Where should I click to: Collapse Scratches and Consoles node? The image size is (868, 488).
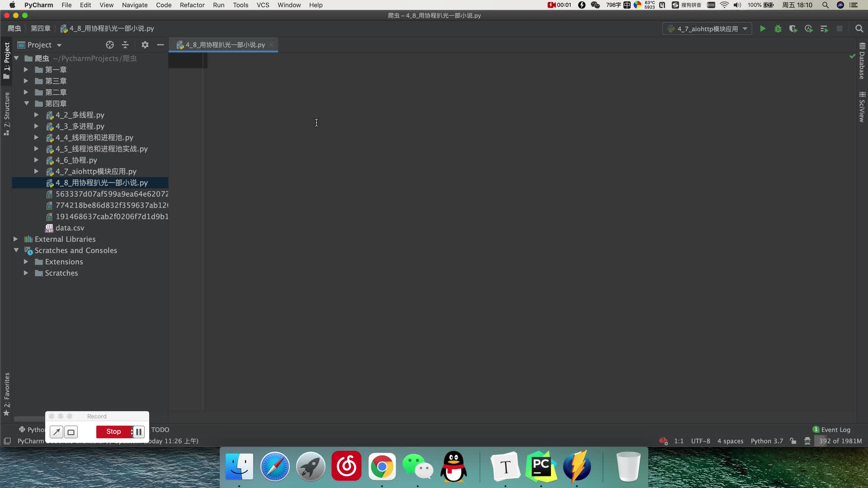tap(16, 250)
